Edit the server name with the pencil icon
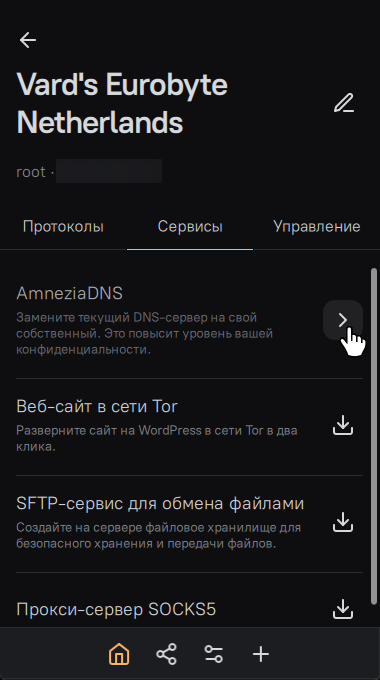 point(344,103)
